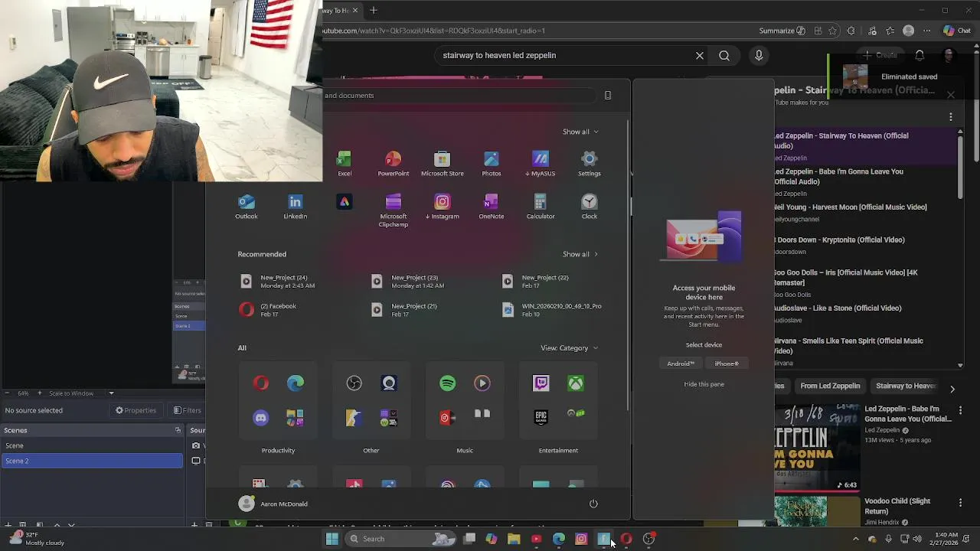Open new browser tab plus button

(x=374, y=10)
